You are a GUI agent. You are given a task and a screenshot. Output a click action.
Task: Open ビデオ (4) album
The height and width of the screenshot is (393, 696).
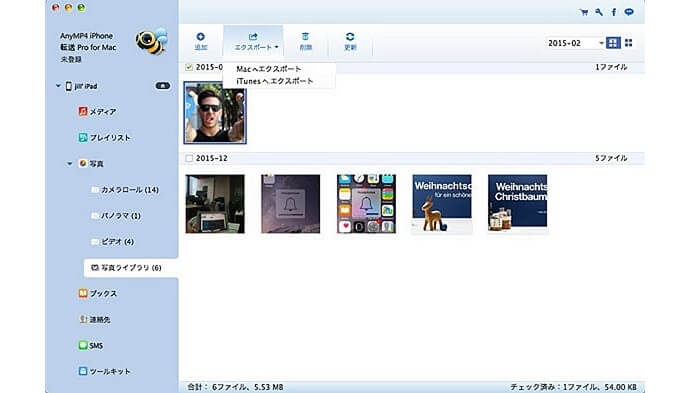point(112,242)
